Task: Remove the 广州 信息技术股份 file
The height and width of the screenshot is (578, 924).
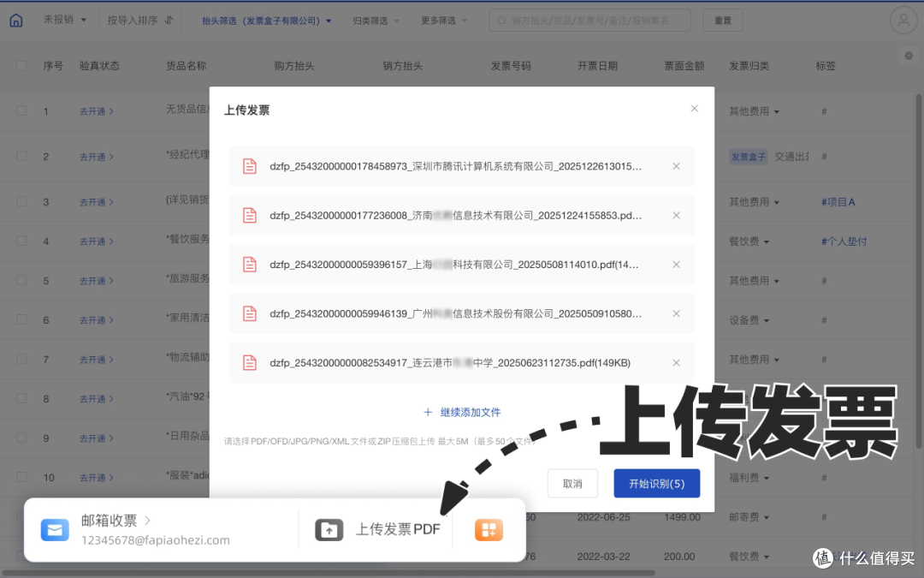Action: pyautogui.click(x=677, y=313)
